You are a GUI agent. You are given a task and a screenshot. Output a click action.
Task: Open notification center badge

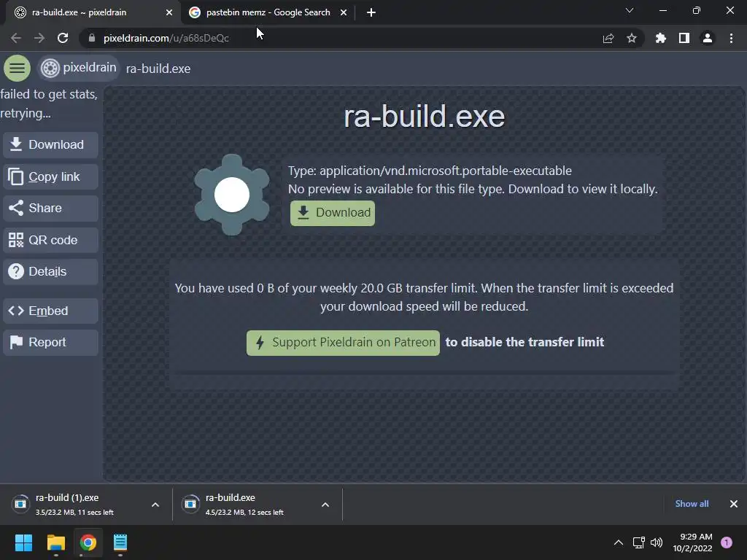click(727, 542)
